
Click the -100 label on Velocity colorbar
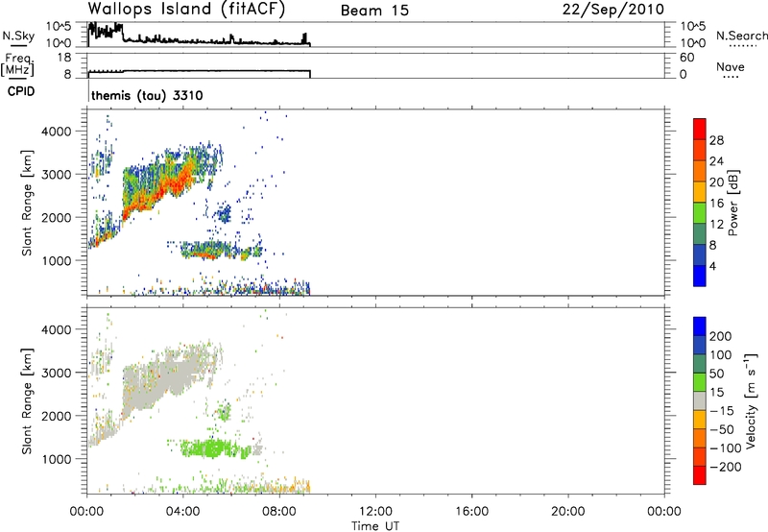pos(724,448)
